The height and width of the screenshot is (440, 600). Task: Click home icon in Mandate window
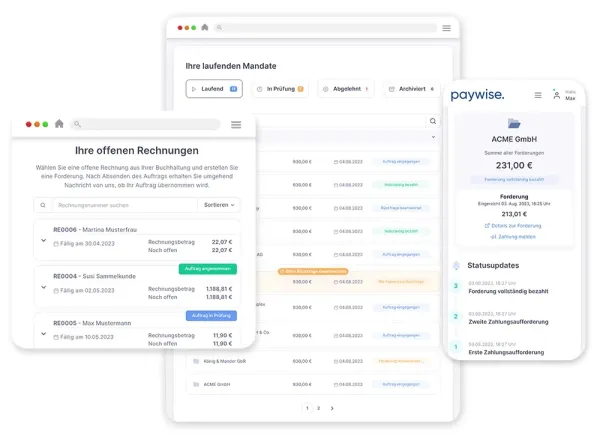(205, 27)
